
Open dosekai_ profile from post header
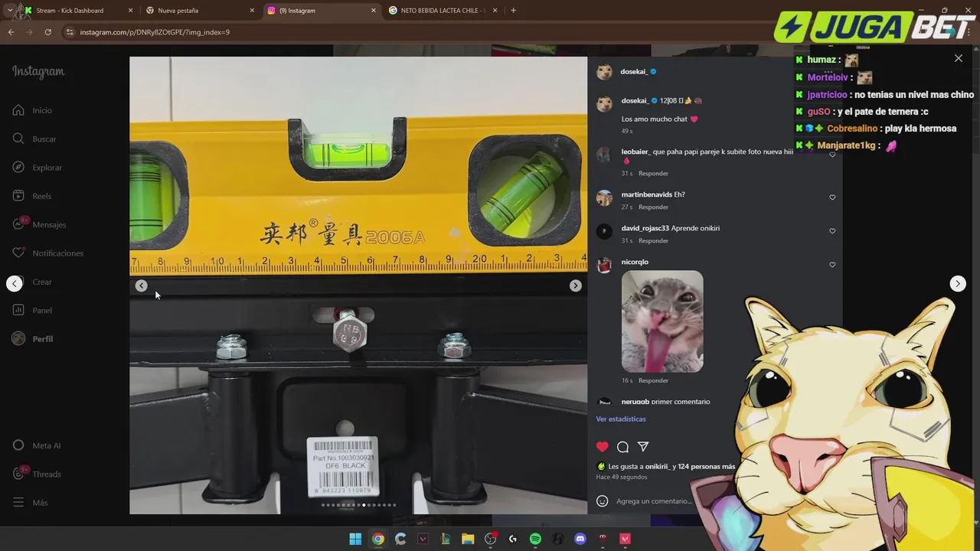(634, 72)
